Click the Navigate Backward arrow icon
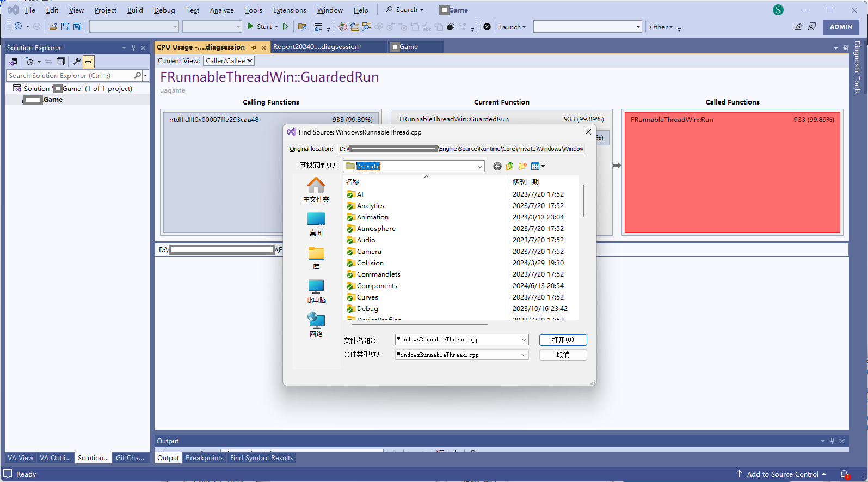This screenshot has height=482, width=868. pyautogui.click(x=18, y=26)
